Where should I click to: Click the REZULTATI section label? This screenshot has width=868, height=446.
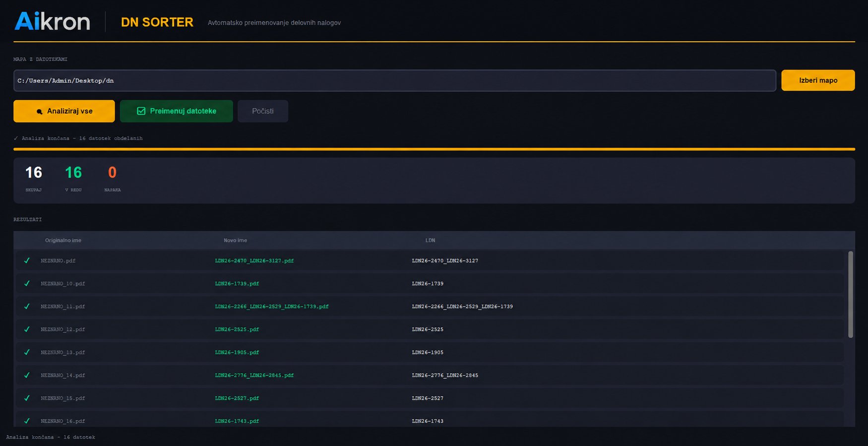point(28,219)
